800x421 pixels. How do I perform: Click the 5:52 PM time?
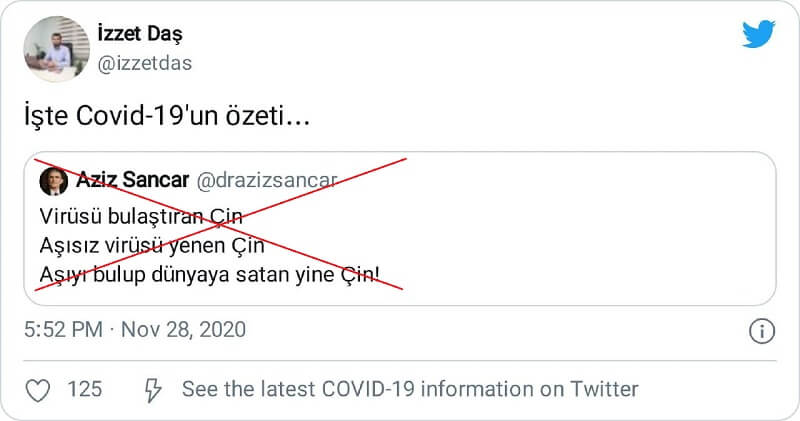coord(62,329)
